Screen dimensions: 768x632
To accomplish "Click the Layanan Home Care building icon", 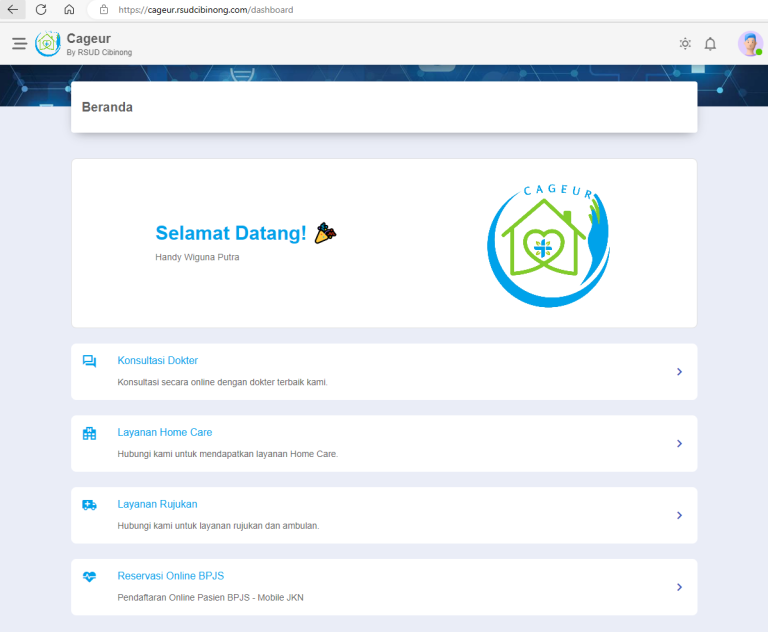I will (x=89, y=433).
